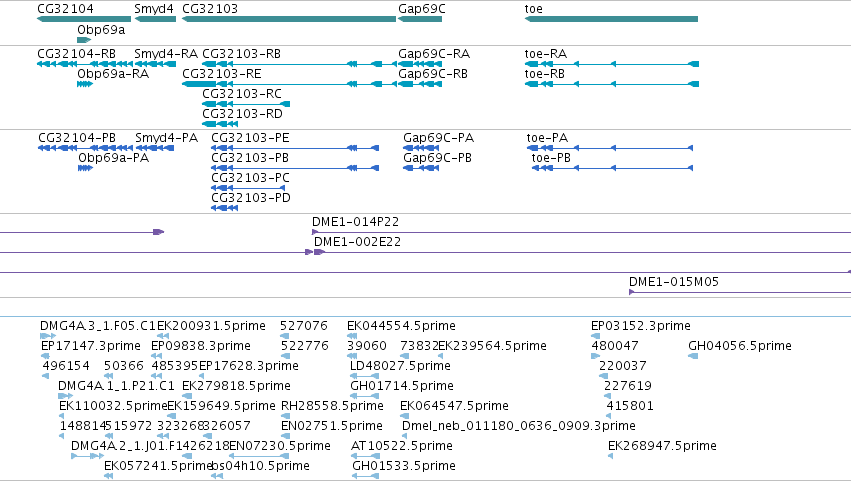
Task: Click the DMG4A3_1.F05.C1 feature label
Action: pos(98,326)
